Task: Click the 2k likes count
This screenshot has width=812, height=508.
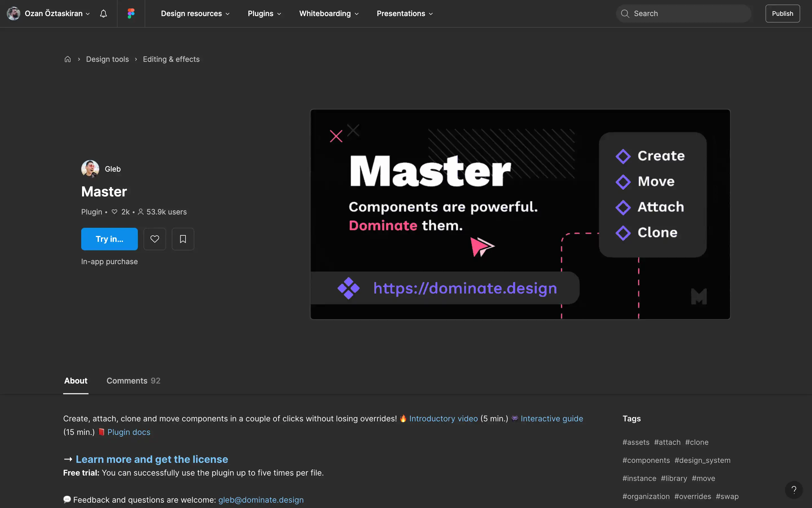Action: tap(125, 212)
